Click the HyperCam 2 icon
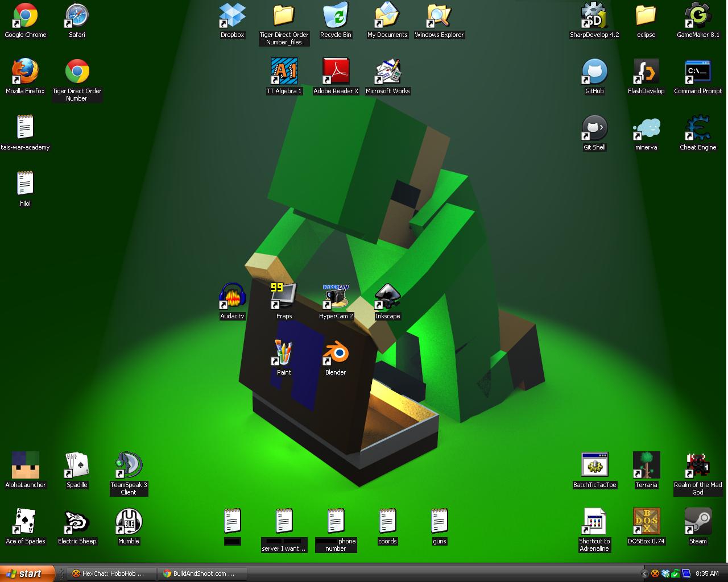The image size is (728, 582). click(x=336, y=297)
